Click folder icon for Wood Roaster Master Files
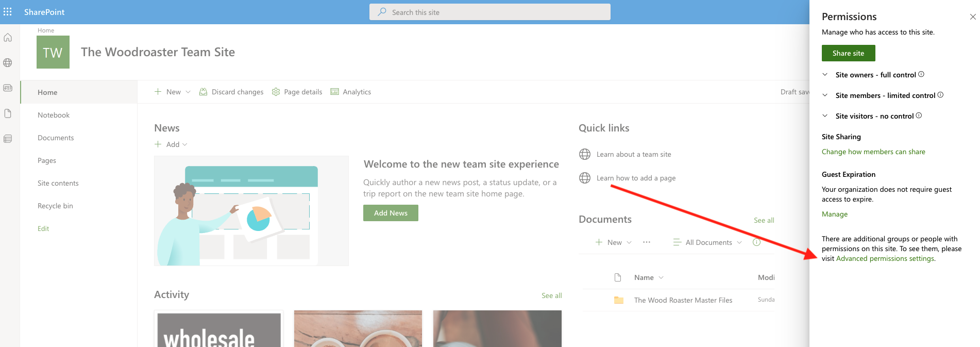Screen dimensions: 980x347 click(x=619, y=300)
